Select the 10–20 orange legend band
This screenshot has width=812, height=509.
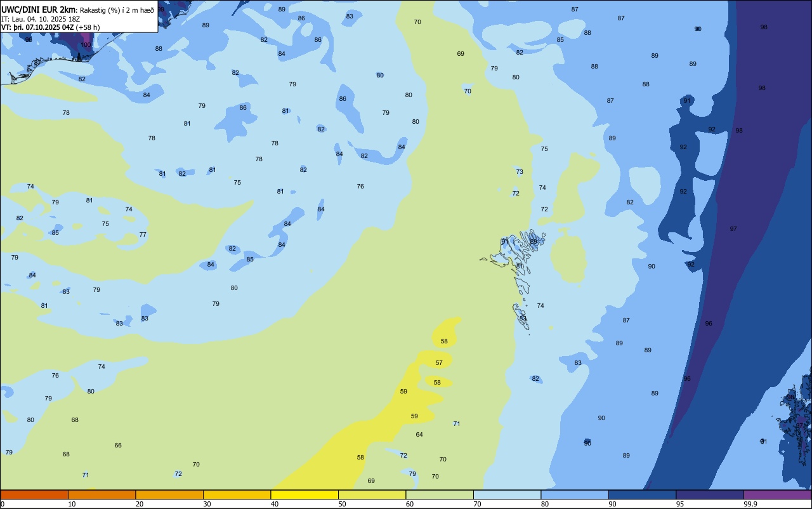[101, 494]
